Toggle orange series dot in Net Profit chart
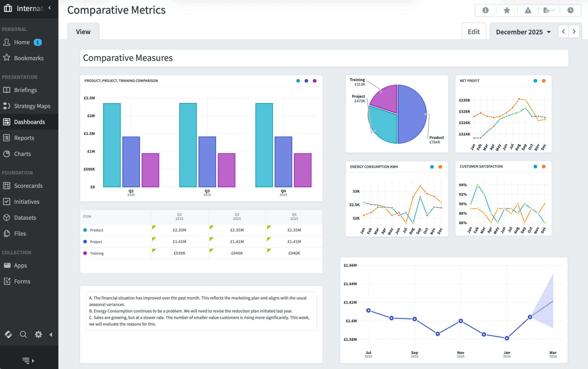Screen dimensions: 588x369 coord(544,81)
